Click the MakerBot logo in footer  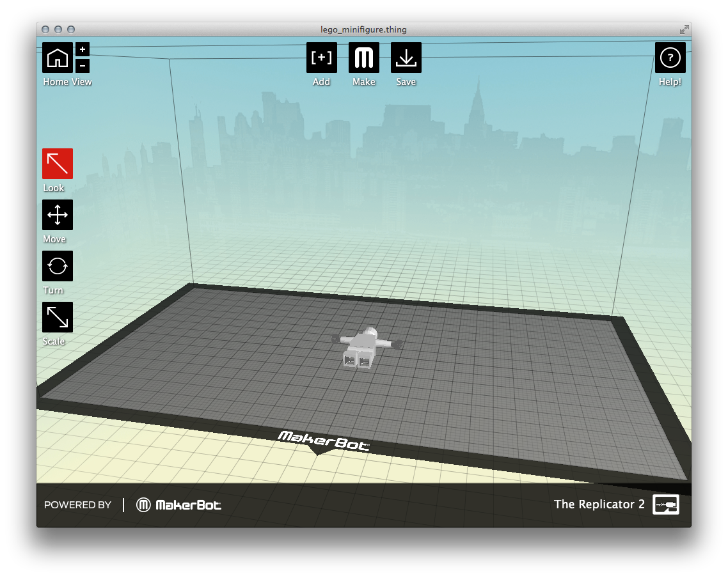pos(179,505)
